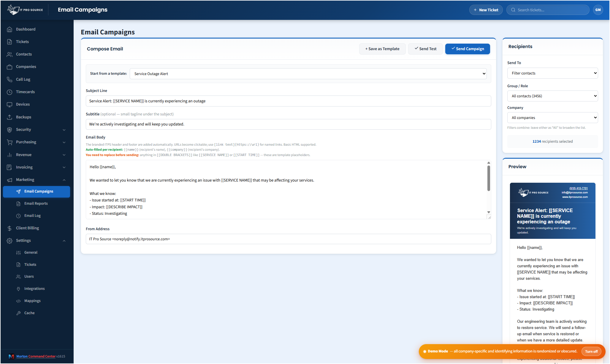Click the Email Campaigns paper plane icon
The width and height of the screenshot is (610, 364).
coord(18,192)
